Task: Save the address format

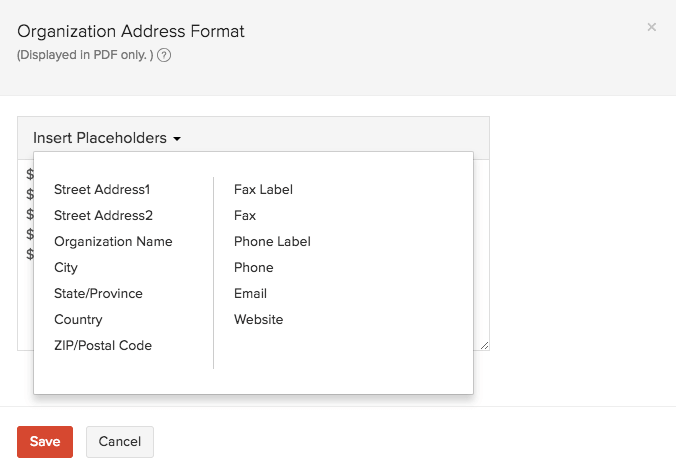Action: [x=45, y=442]
